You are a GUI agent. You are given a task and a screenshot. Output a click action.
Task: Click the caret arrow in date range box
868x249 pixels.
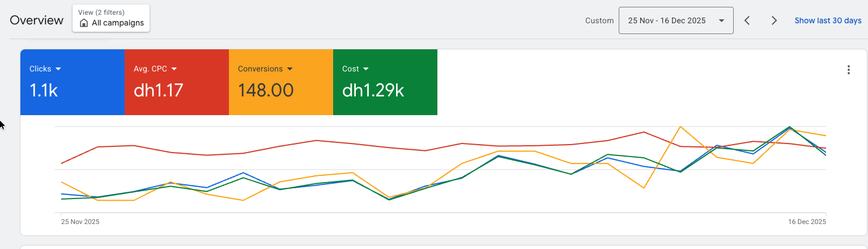[721, 20]
